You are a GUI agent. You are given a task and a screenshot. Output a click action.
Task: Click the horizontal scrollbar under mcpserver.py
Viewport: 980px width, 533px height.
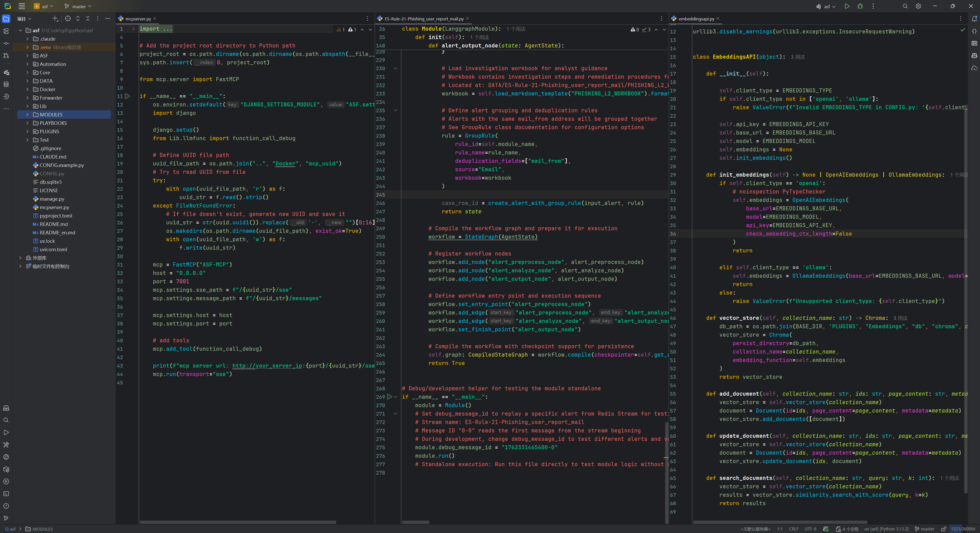(238, 522)
